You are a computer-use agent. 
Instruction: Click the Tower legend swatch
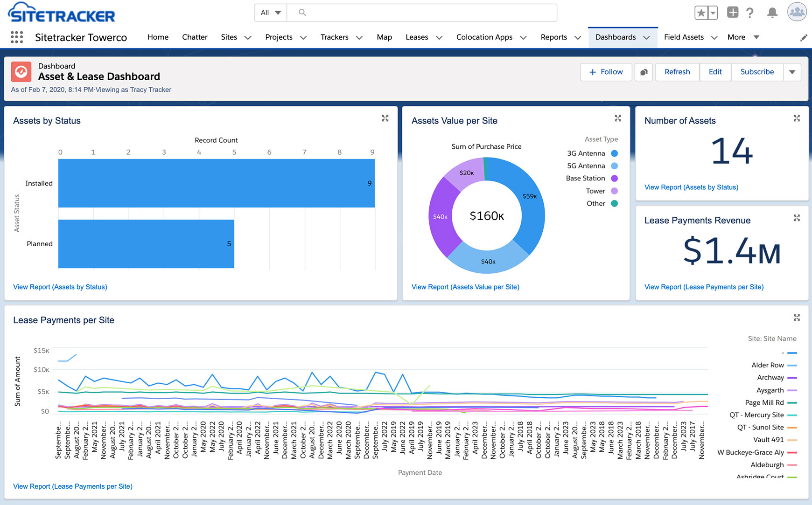coord(615,191)
